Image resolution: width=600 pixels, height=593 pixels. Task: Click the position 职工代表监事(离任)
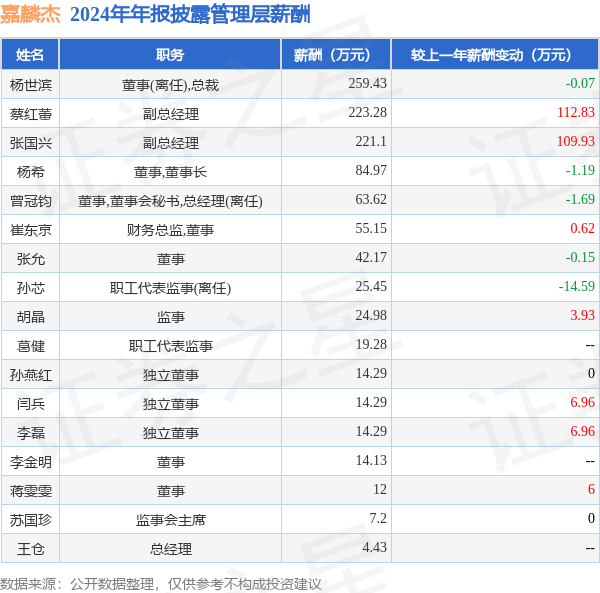170,288
